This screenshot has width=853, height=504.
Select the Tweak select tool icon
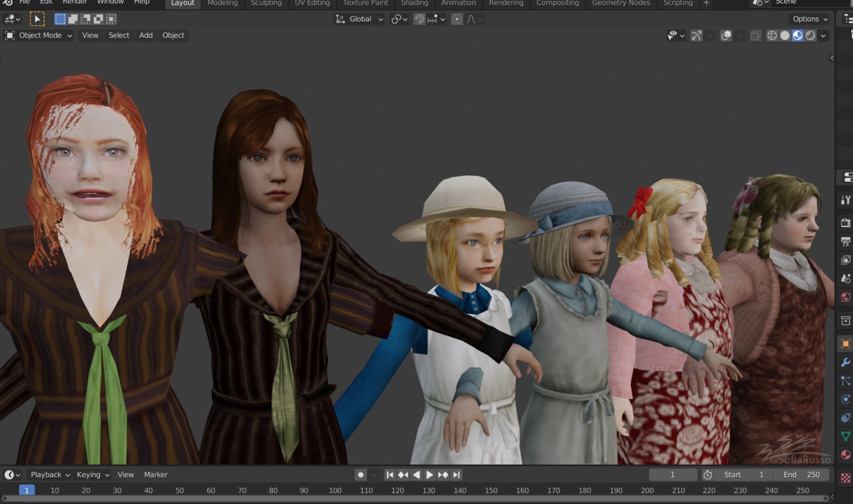(x=37, y=19)
